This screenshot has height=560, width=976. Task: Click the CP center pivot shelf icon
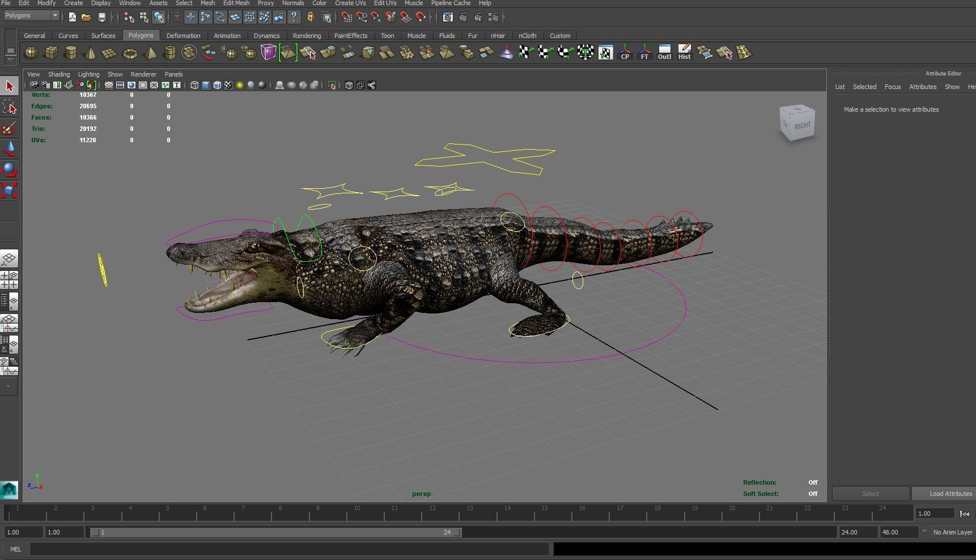(x=625, y=53)
